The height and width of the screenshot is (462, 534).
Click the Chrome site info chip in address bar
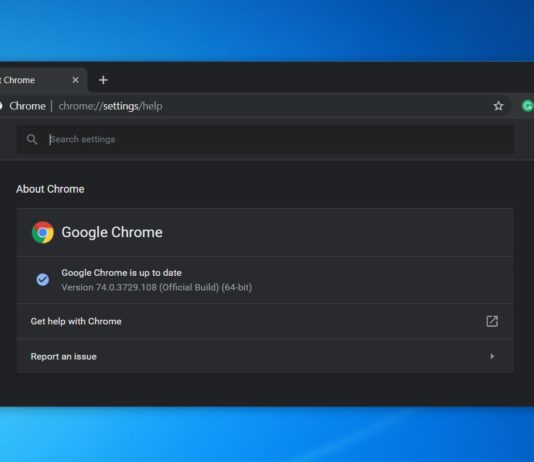pos(23,106)
